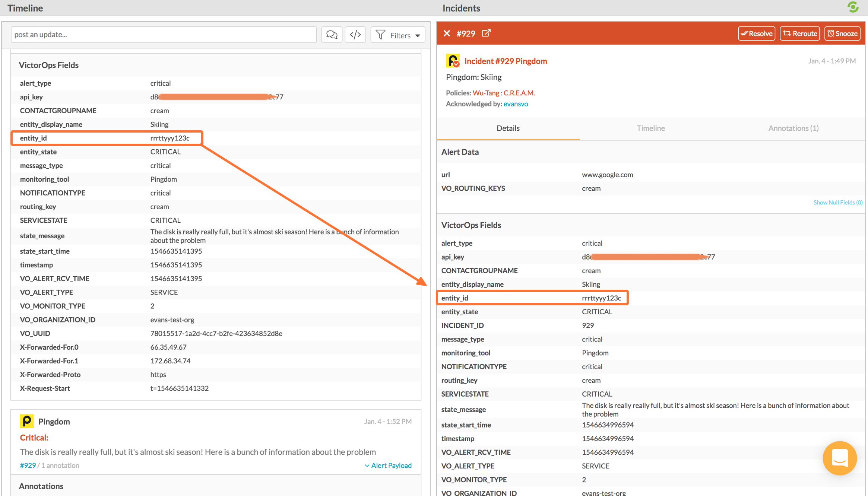
Task: Click Show Null Fields (0) link
Action: point(838,202)
